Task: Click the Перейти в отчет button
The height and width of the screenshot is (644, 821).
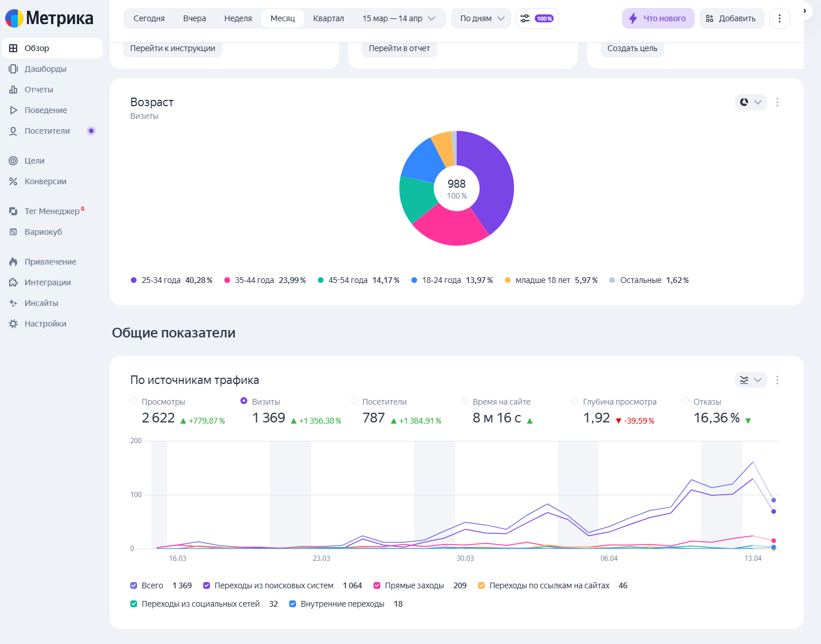Action: tap(399, 48)
